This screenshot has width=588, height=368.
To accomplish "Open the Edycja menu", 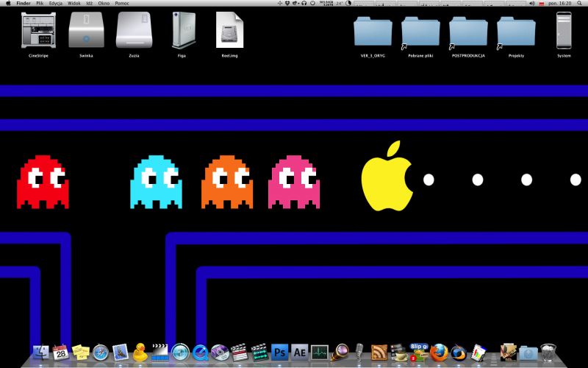I will coord(56,3).
